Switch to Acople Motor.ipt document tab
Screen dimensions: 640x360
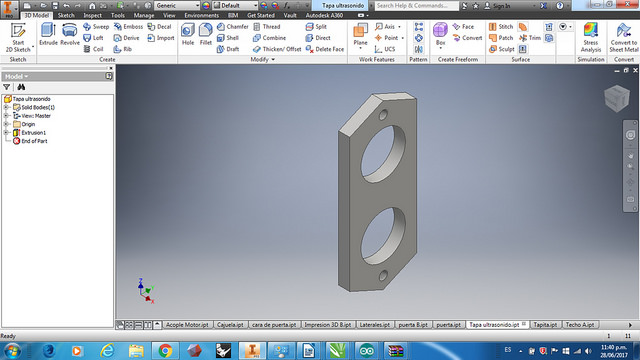tap(187, 325)
